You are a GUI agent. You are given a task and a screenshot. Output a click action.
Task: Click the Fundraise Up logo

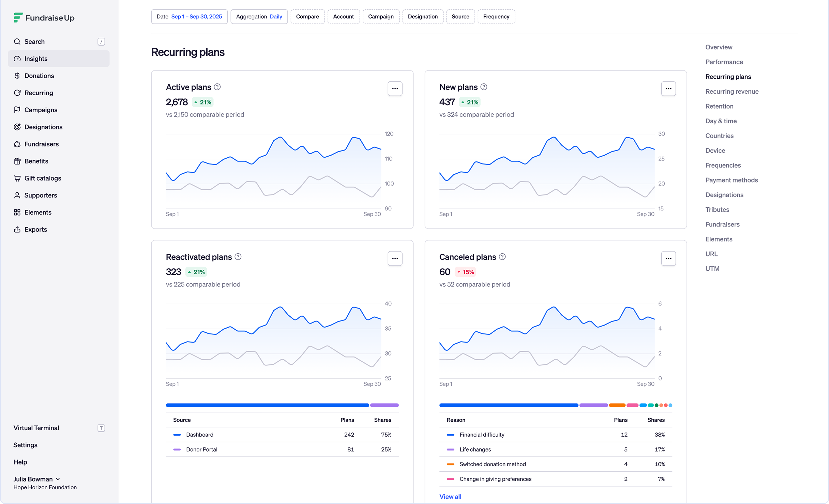[44, 18]
